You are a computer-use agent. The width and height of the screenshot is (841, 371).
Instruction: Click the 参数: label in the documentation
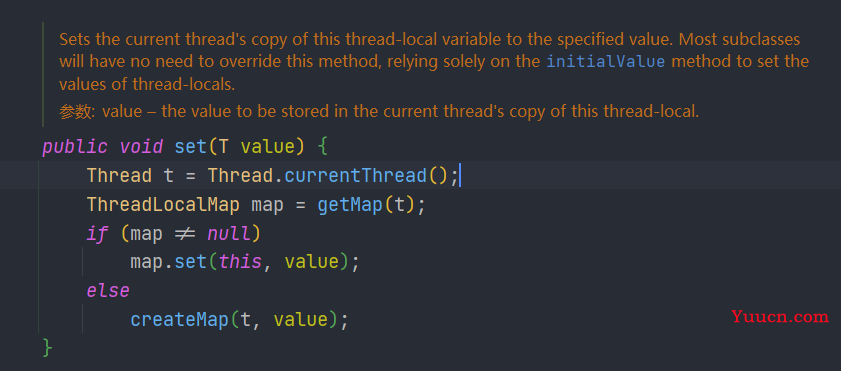[77, 112]
